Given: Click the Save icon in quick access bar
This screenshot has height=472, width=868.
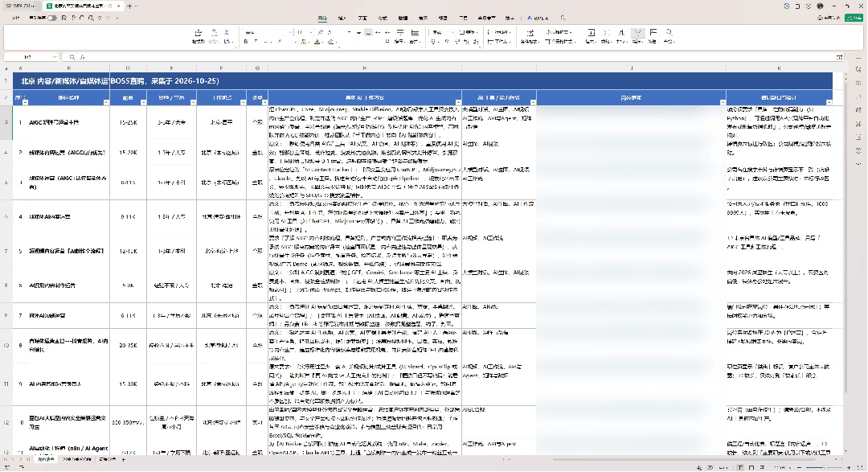Looking at the screenshot, I should 64,18.
